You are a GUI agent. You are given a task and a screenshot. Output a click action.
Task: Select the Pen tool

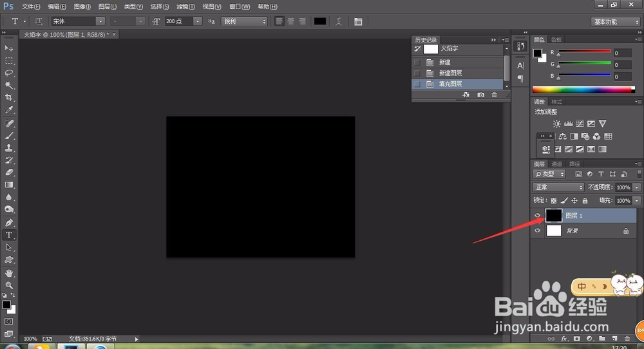click(x=8, y=223)
